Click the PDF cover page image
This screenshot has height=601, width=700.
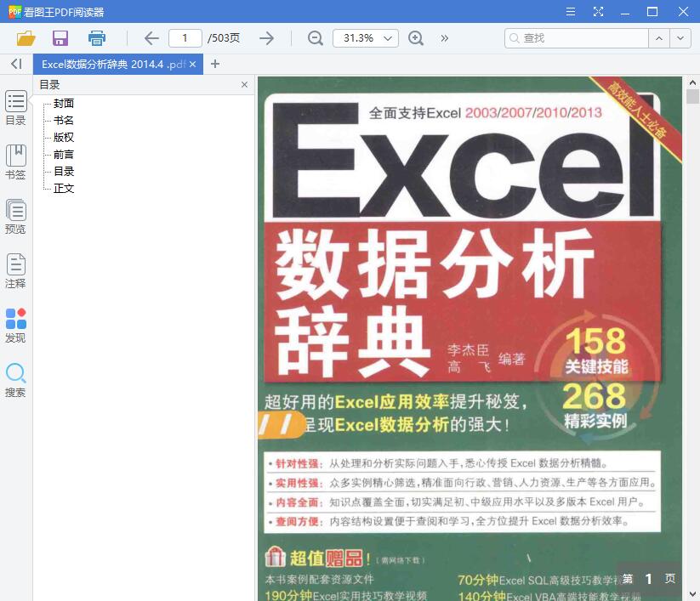(470, 338)
